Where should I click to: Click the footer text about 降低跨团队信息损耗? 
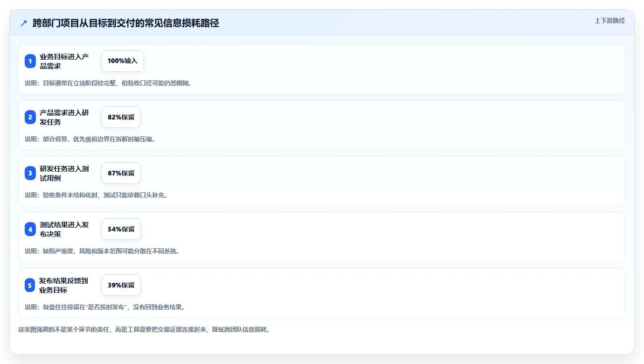point(144,329)
